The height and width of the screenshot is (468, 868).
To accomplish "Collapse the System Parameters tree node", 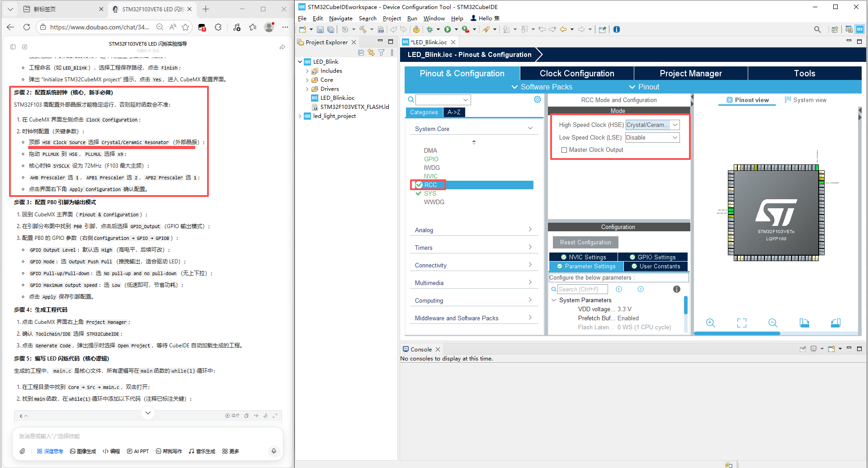I will (554, 300).
